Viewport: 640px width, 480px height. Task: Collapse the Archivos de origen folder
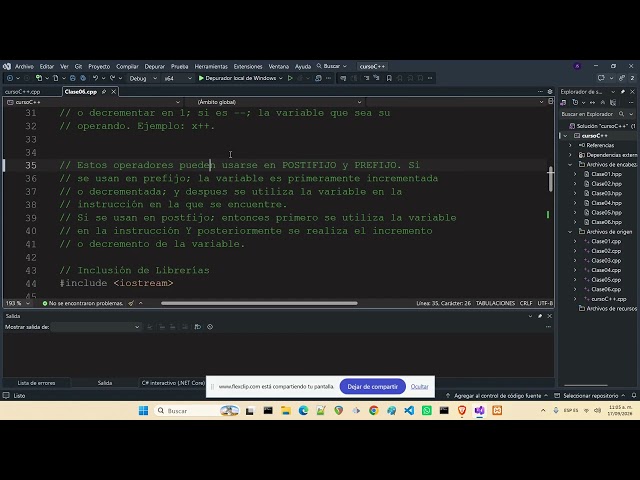pyautogui.click(x=570, y=231)
